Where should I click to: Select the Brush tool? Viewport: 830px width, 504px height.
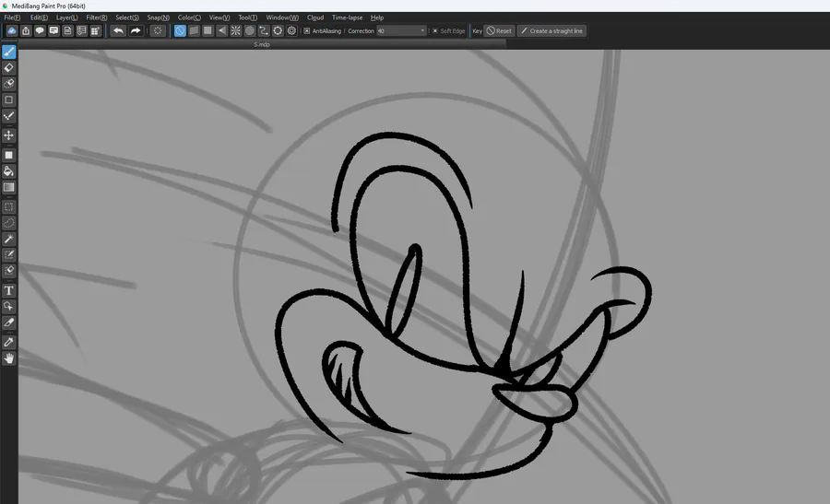pos(9,52)
